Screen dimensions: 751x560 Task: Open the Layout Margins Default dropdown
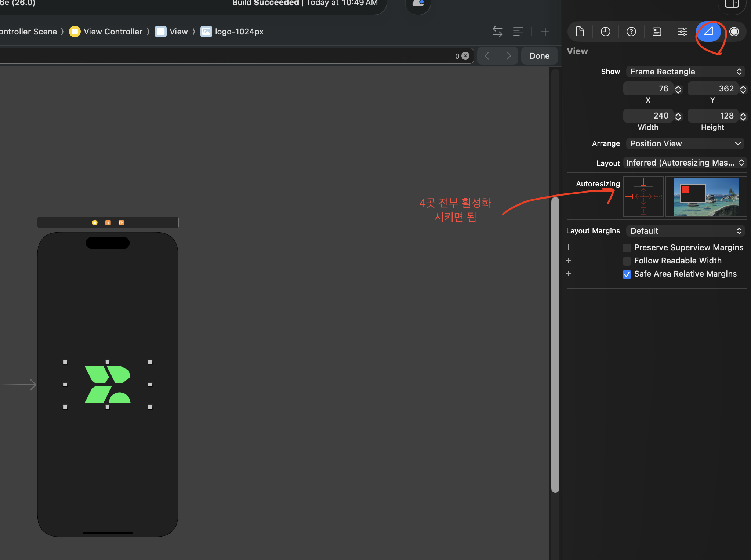click(685, 231)
